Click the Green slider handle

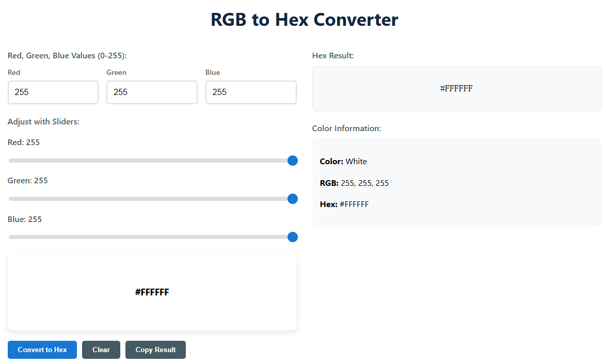(x=292, y=199)
